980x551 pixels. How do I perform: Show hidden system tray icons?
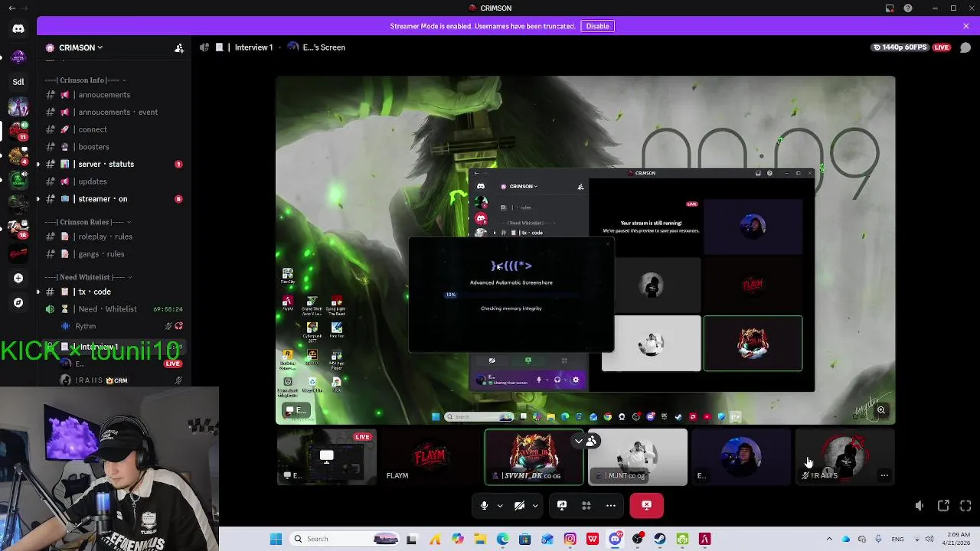(x=829, y=539)
